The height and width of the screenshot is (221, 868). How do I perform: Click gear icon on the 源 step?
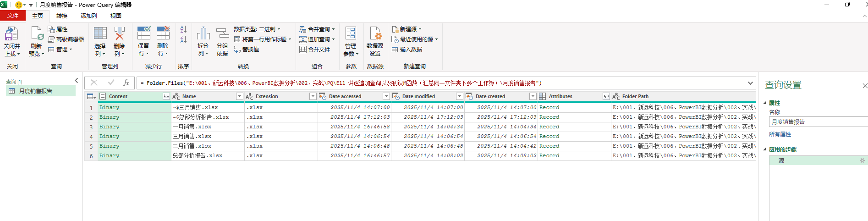[x=862, y=161]
